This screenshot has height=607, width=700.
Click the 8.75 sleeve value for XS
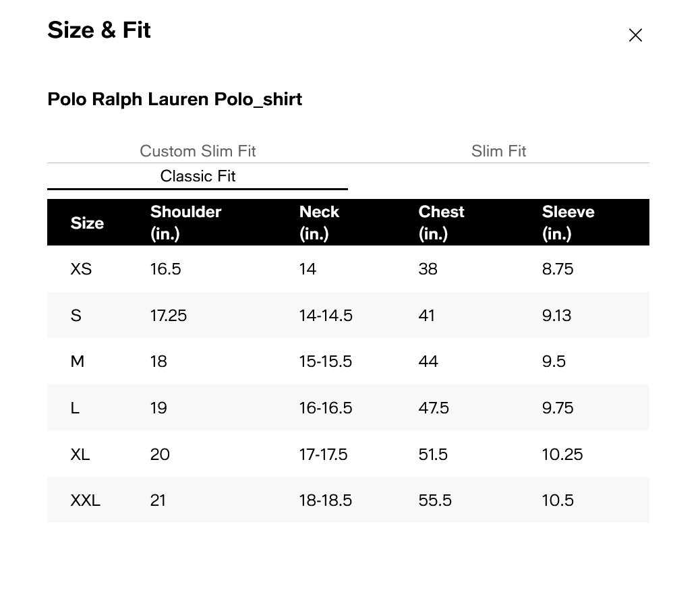[558, 269]
